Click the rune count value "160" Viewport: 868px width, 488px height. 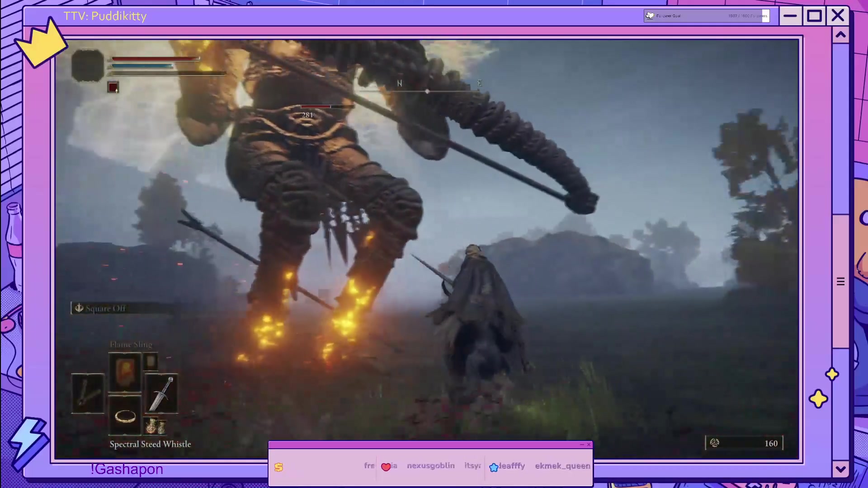pyautogui.click(x=771, y=444)
